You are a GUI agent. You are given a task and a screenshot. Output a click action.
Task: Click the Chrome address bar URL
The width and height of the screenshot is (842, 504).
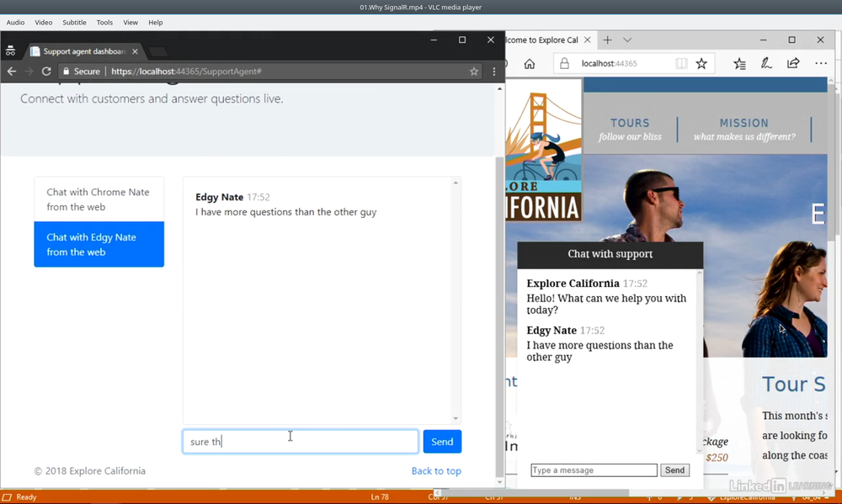point(186,72)
